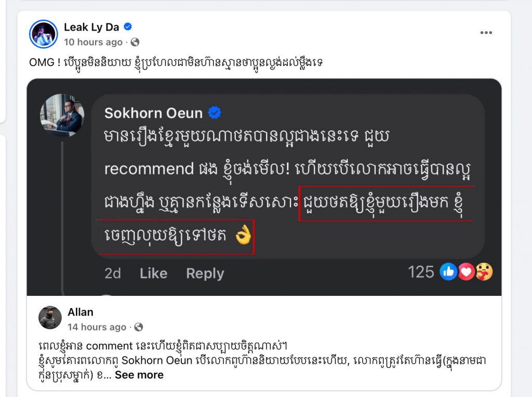Click verified badge next to Sokhorn Oeun
Screen dimensions: 532x397
(x=214, y=113)
